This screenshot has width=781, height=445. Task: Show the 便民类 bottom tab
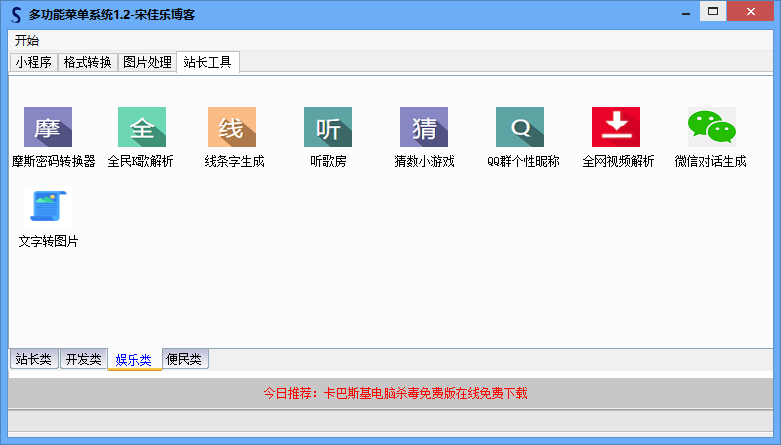tap(185, 360)
